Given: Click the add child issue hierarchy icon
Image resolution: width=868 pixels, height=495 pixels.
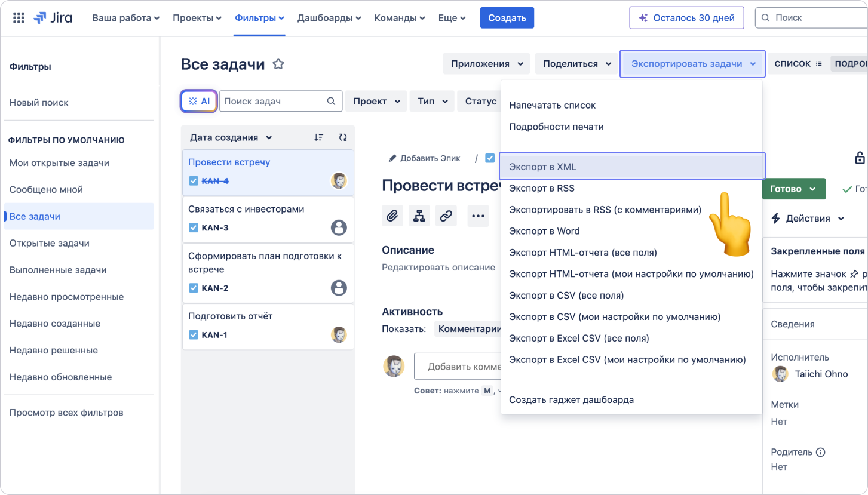Looking at the screenshot, I should pyautogui.click(x=419, y=216).
